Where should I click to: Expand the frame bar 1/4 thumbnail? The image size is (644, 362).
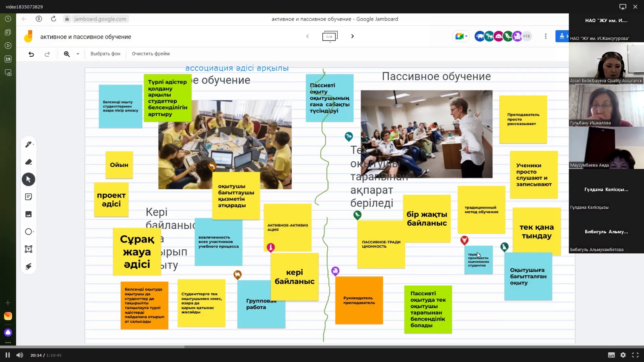329,37
